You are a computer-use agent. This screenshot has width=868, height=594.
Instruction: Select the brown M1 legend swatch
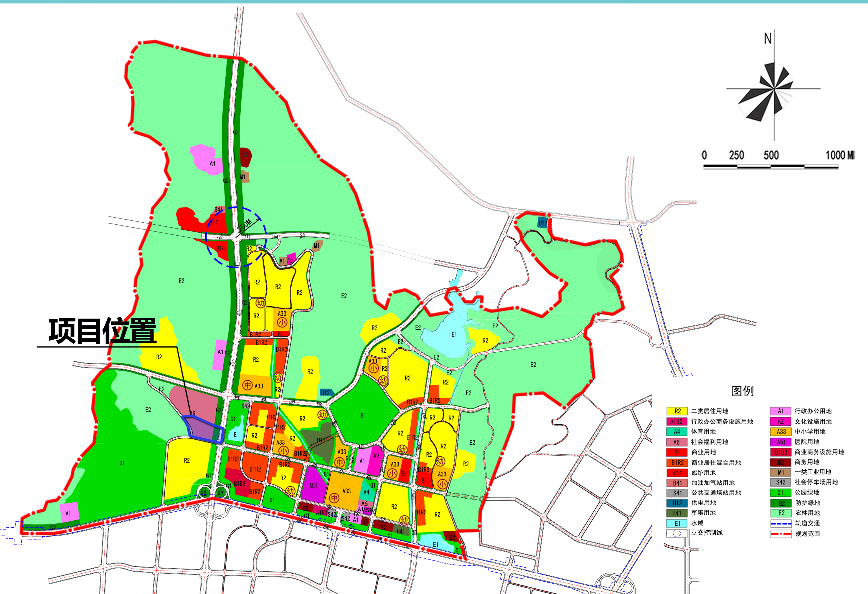780,472
